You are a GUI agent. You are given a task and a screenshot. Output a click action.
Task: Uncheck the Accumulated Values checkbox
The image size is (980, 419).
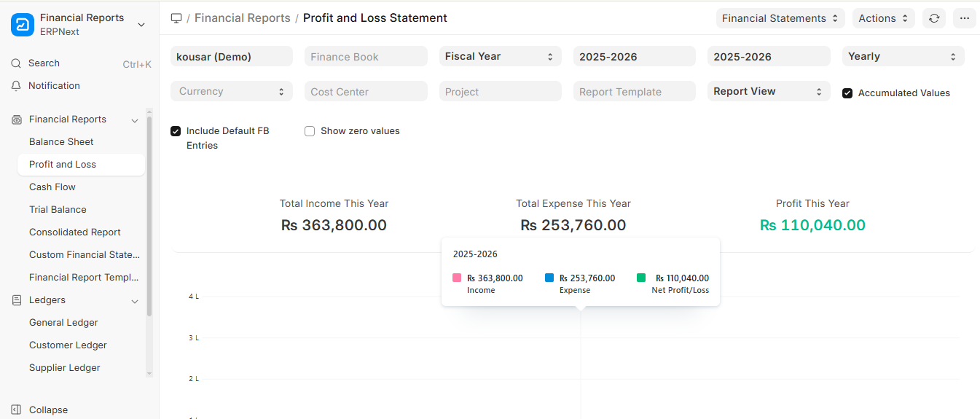click(847, 93)
